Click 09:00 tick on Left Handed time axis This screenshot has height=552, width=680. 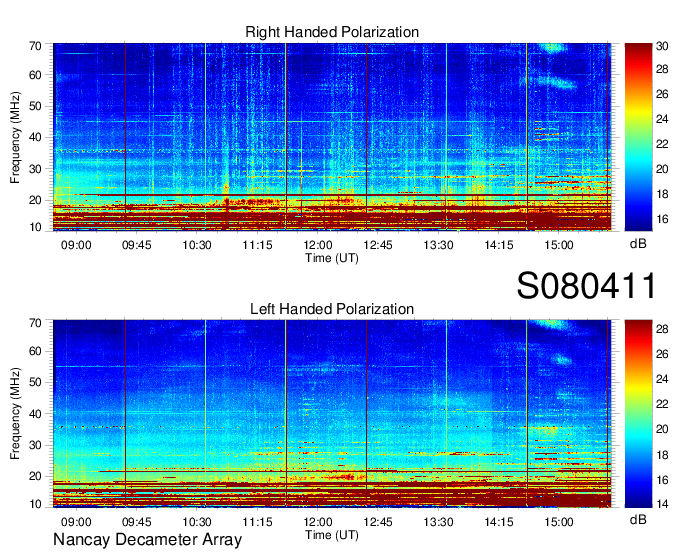76,522
